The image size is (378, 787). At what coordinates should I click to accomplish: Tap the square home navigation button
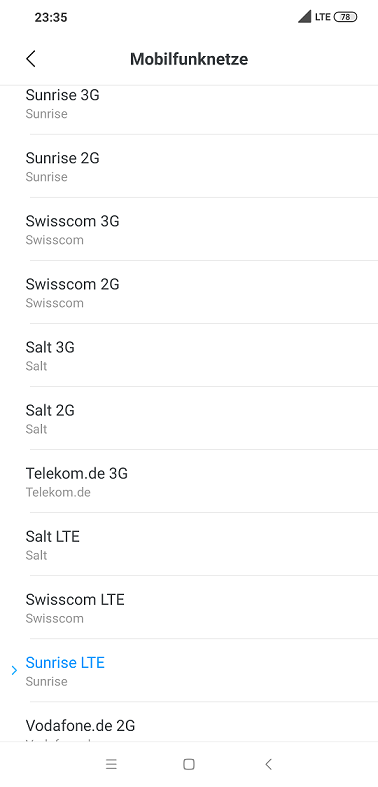[x=189, y=764]
